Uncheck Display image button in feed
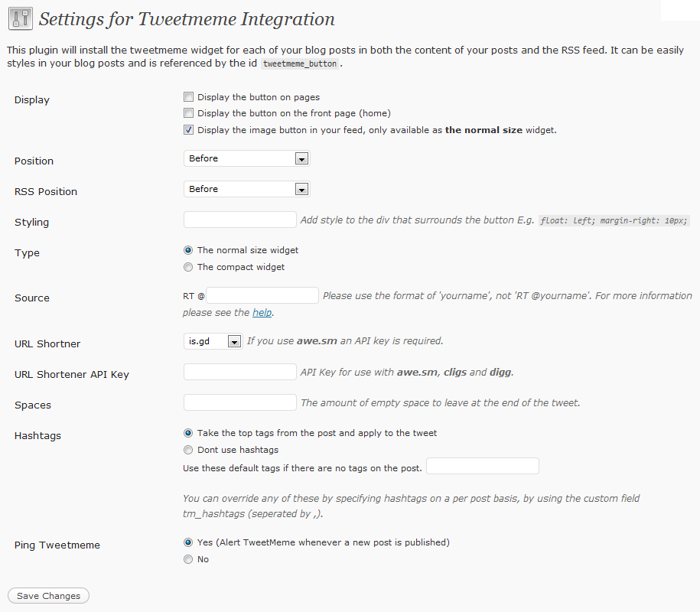This screenshot has width=700, height=612. pos(188,130)
